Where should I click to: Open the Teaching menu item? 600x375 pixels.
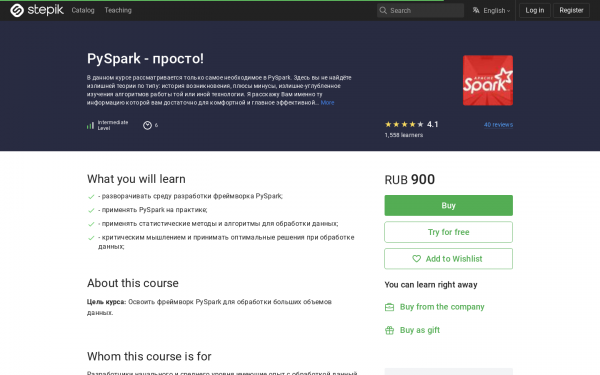(x=118, y=10)
